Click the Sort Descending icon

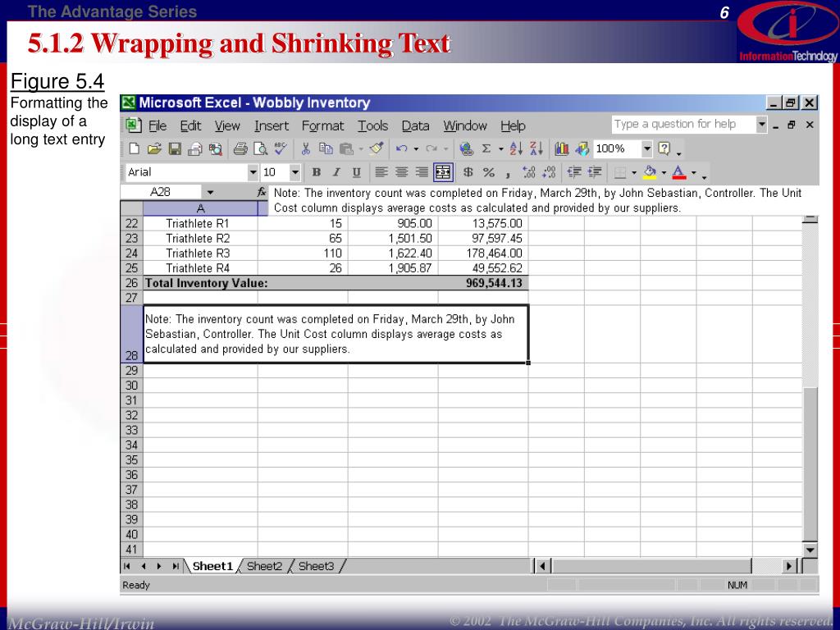pos(536,149)
